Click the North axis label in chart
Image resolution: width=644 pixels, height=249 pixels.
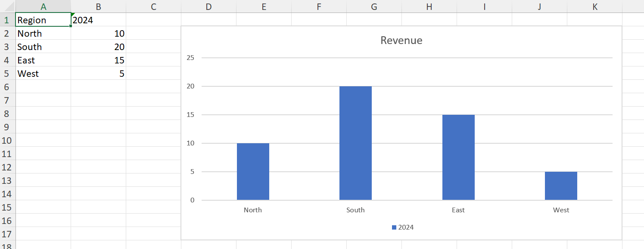253,210
